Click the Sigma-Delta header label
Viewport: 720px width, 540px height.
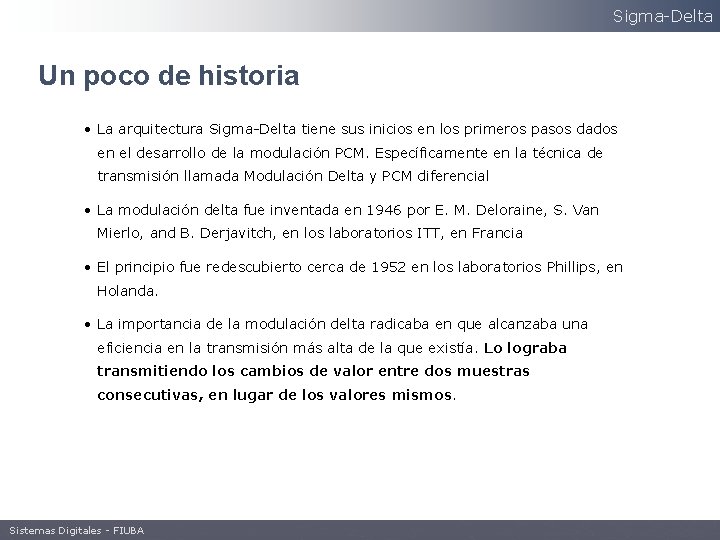663,17
